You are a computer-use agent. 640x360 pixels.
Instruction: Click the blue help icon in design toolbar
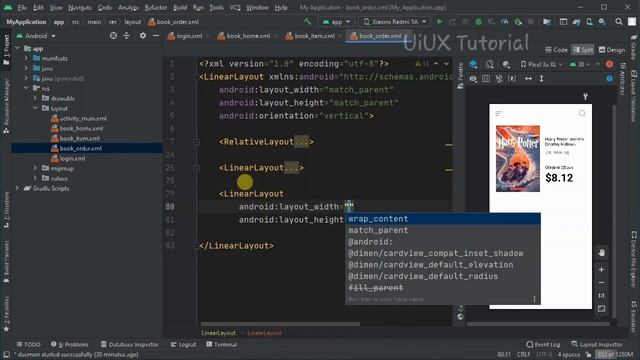[x=609, y=78]
